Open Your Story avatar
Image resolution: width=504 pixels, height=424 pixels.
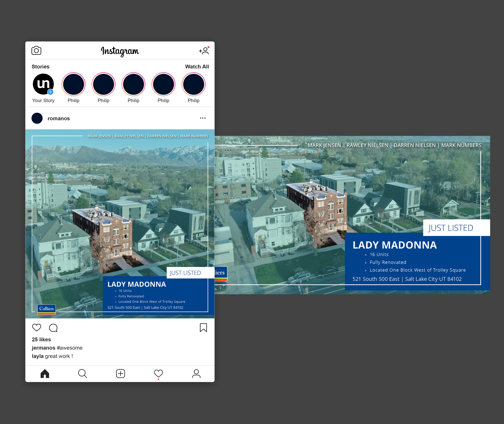click(x=43, y=84)
